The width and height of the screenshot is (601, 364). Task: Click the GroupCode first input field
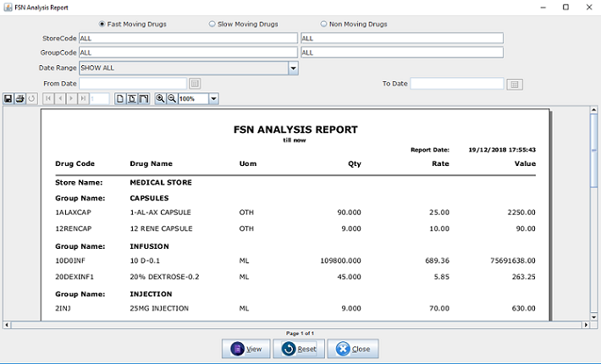point(188,52)
